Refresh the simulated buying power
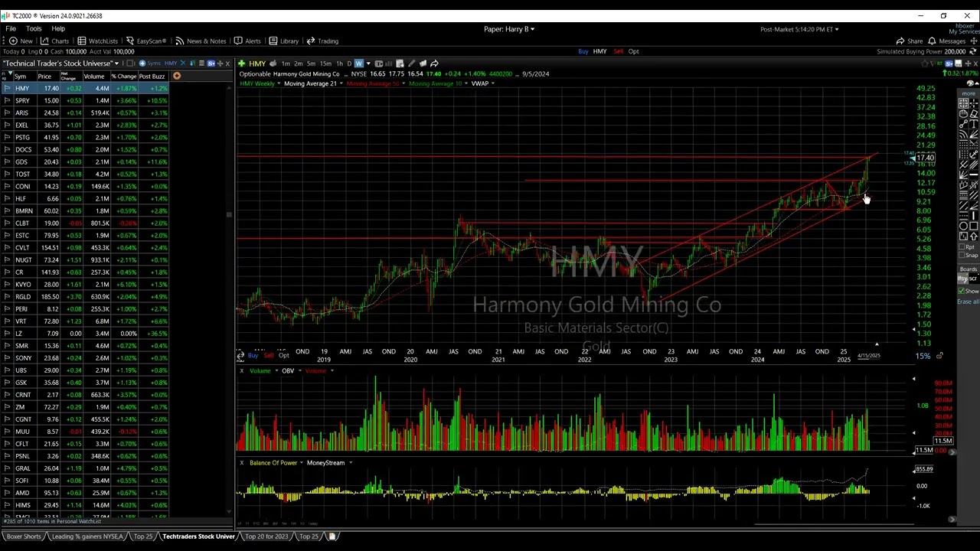The width and height of the screenshot is (980, 551). pyautogui.click(x=972, y=51)
